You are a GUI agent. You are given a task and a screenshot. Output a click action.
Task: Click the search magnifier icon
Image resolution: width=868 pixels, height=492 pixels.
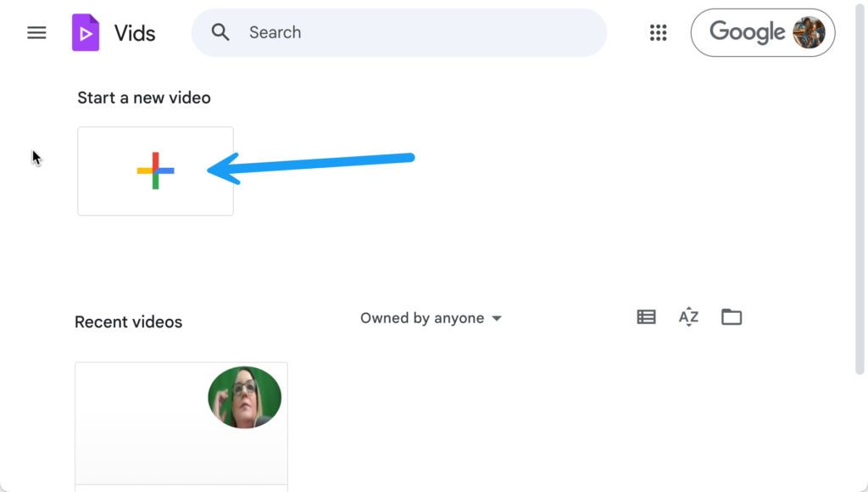[x=220, y=32]
